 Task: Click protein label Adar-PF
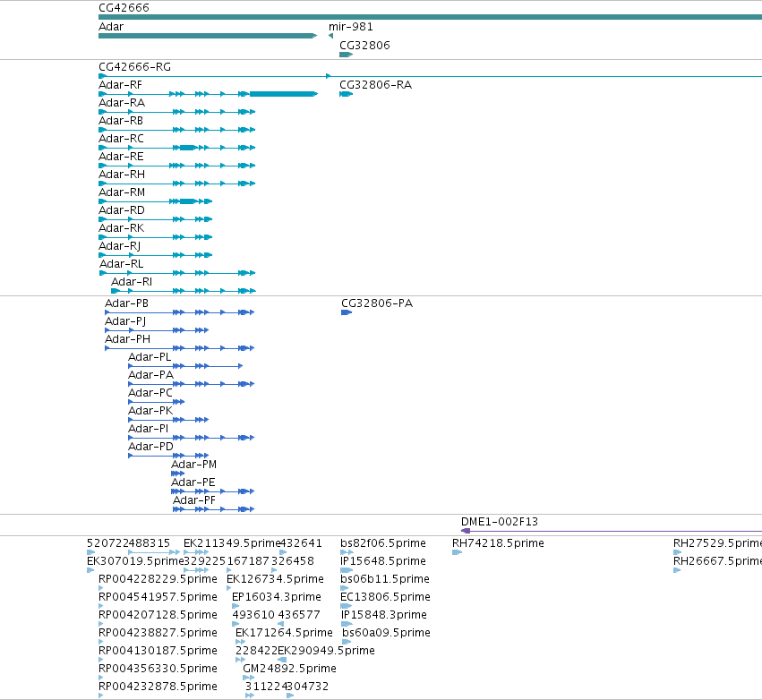coord(194,501)
